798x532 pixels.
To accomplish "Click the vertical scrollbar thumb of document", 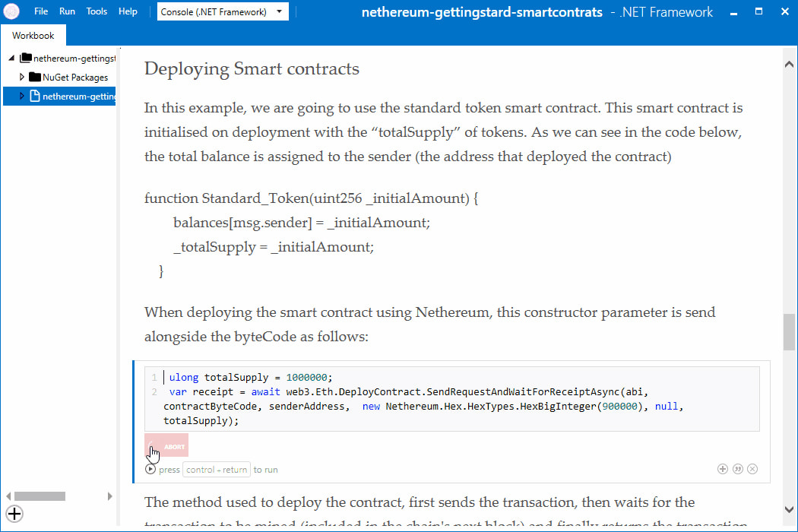I will (x=789, y=331).
